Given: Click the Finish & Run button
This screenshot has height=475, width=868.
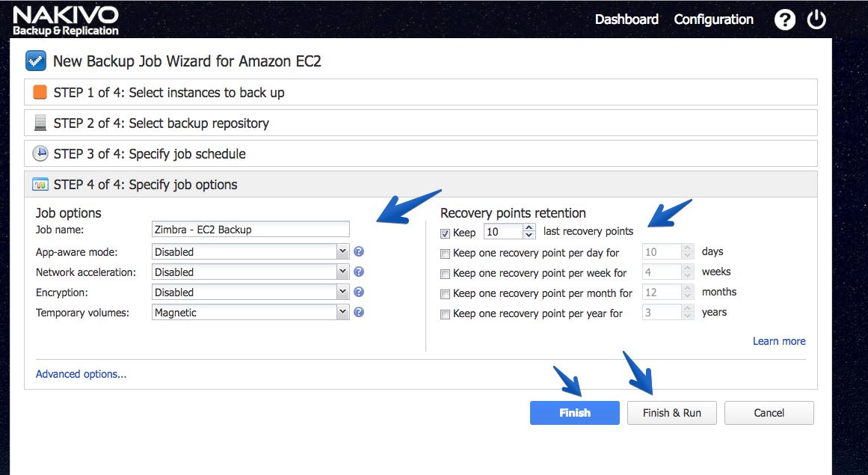Looking at the screenshot, I should coord(672,413).
